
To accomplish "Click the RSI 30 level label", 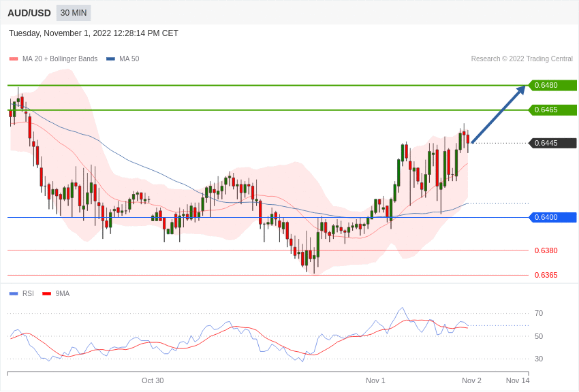I will tap(539, 359).
